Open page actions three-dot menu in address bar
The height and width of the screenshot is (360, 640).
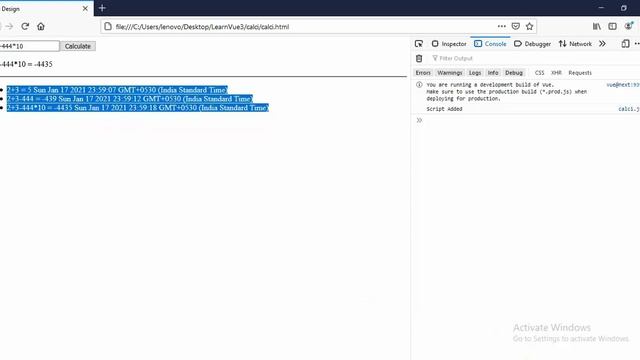pos(502,26)
